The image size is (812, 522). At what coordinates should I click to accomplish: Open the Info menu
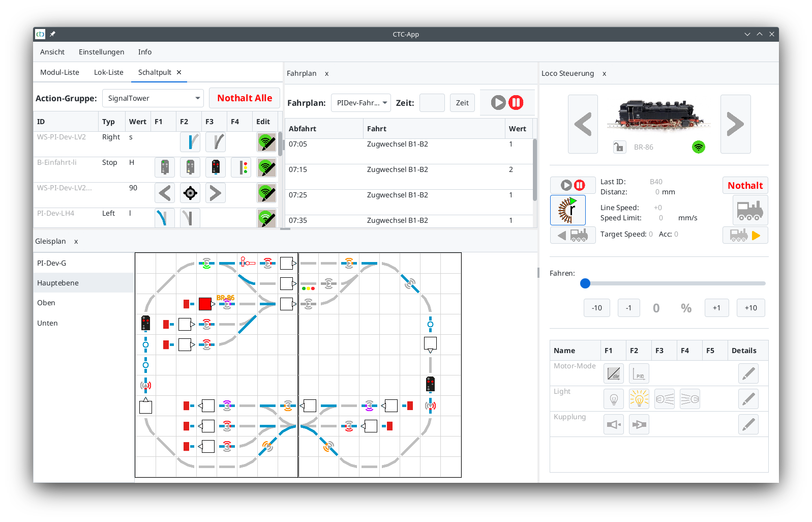point(145,52)
